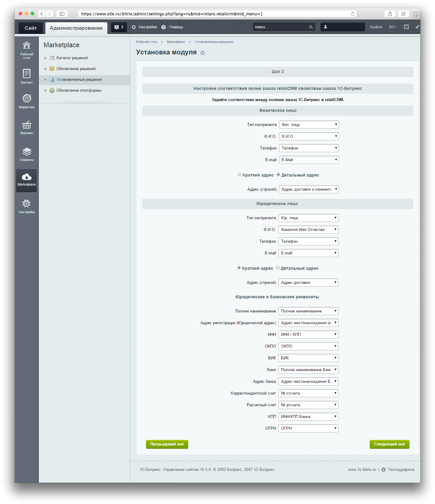Click the notifications icon showing 3
This screenshot has height=504, width=435.
[x=119, y=27]
